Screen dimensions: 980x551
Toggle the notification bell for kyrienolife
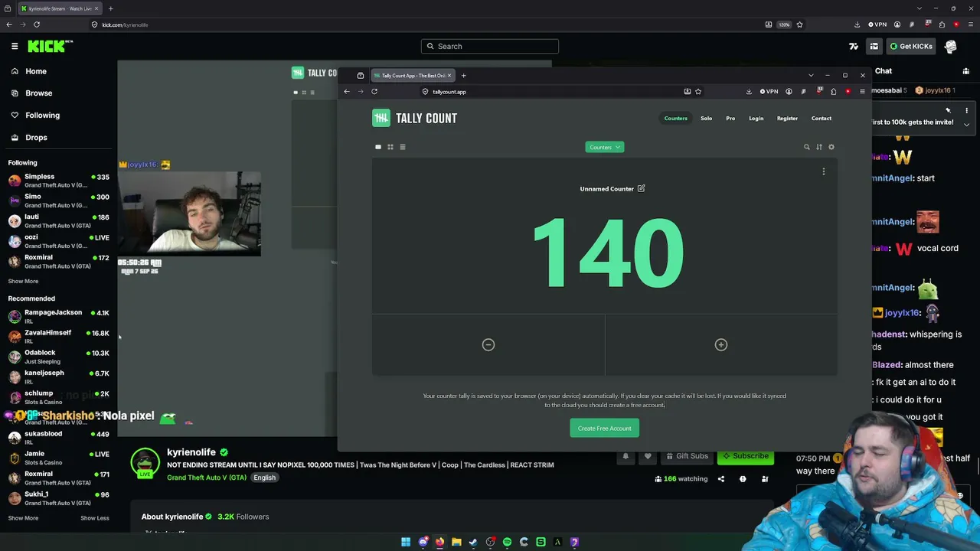tap(626, 456)
